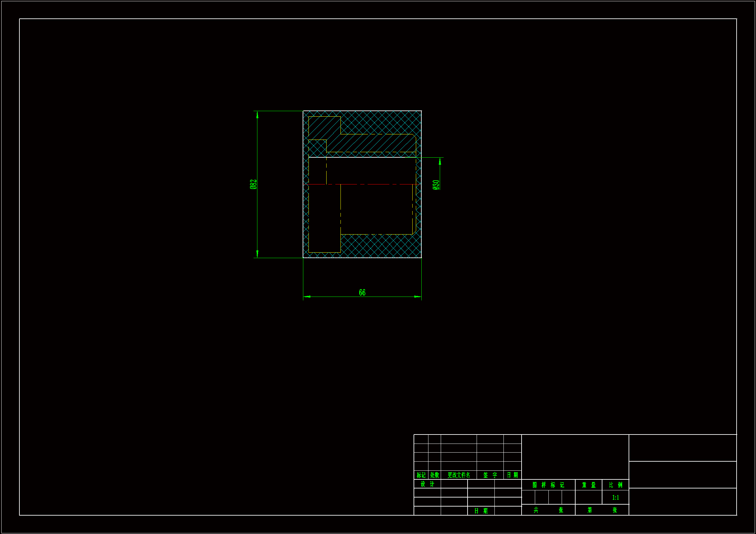Select the 更改文件名 header text
This screenshot has height=534, width=756.
(459, 475)
